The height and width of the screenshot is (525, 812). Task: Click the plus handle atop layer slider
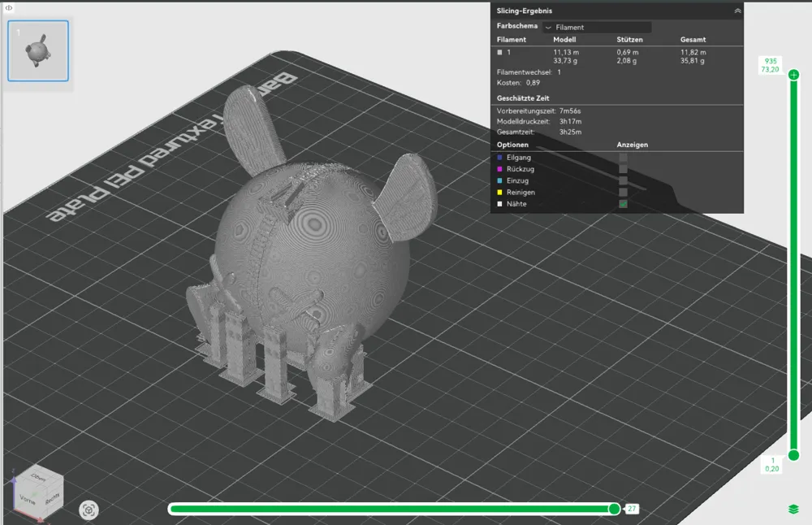793,75
